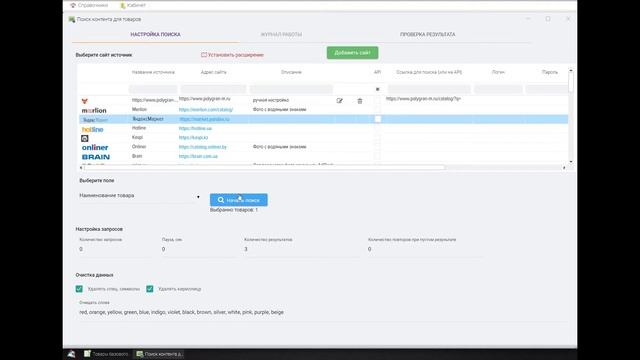
Task: Click the Логин column header
Action: (x=498, y=72)
